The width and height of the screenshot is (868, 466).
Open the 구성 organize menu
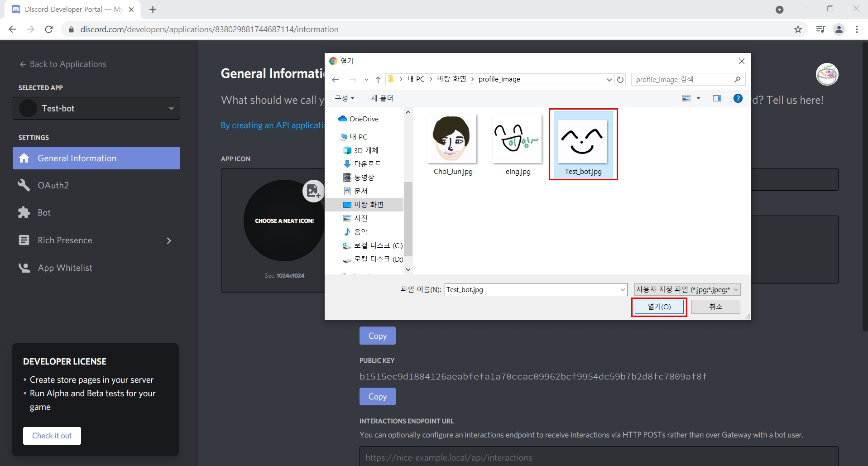pyautogui.click(x=344, y=98)
